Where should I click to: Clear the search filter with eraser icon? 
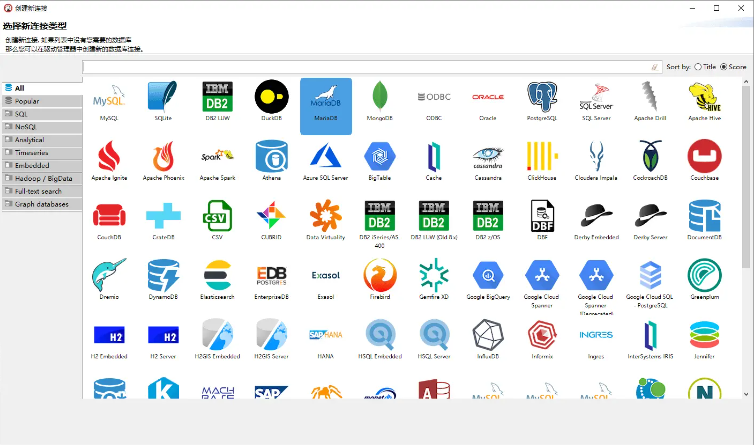654,67
